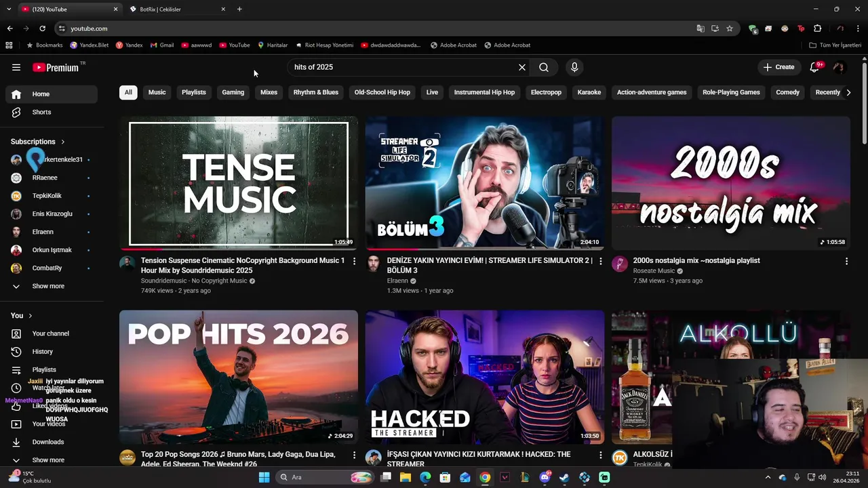868x488 pixels.
Task: Click Roseate Music channel avatar
Action: [x=620, y=264]
